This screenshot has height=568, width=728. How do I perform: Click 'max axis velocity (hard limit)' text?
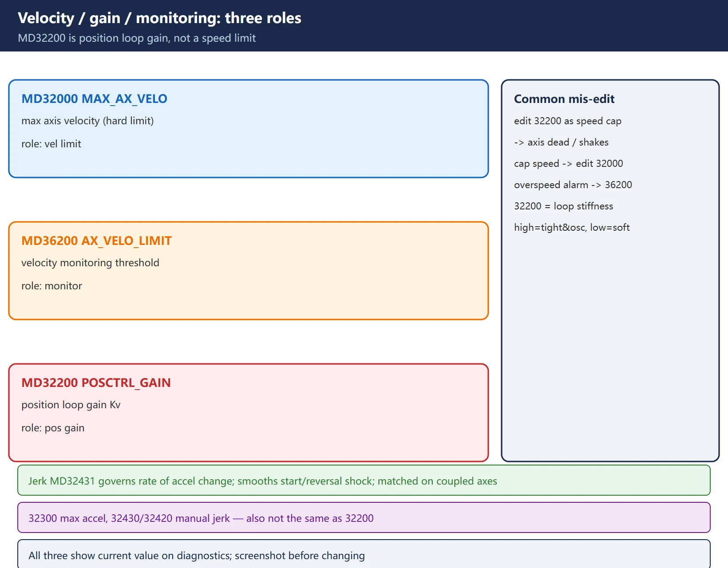[x=87, y=121]
